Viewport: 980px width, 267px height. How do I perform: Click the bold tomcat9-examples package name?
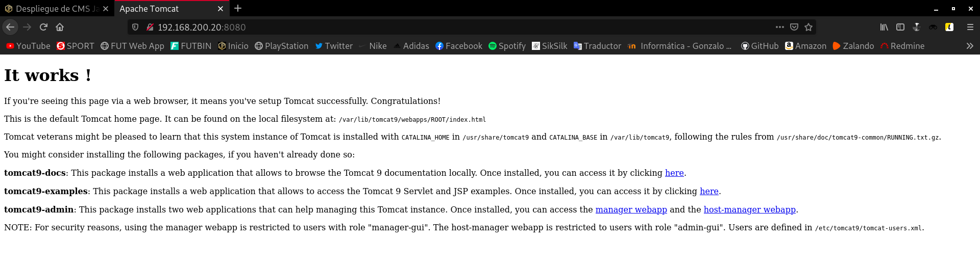[x=46, y=191]
